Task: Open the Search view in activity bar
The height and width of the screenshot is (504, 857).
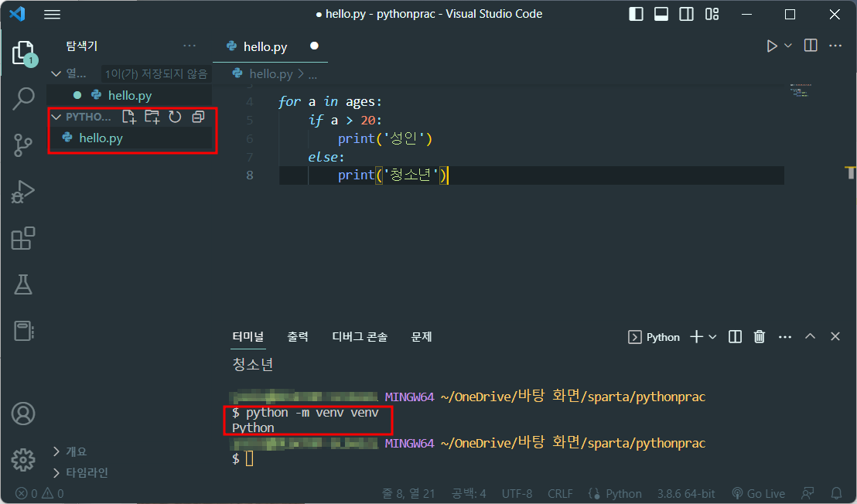Action: [x=23, y=100]
